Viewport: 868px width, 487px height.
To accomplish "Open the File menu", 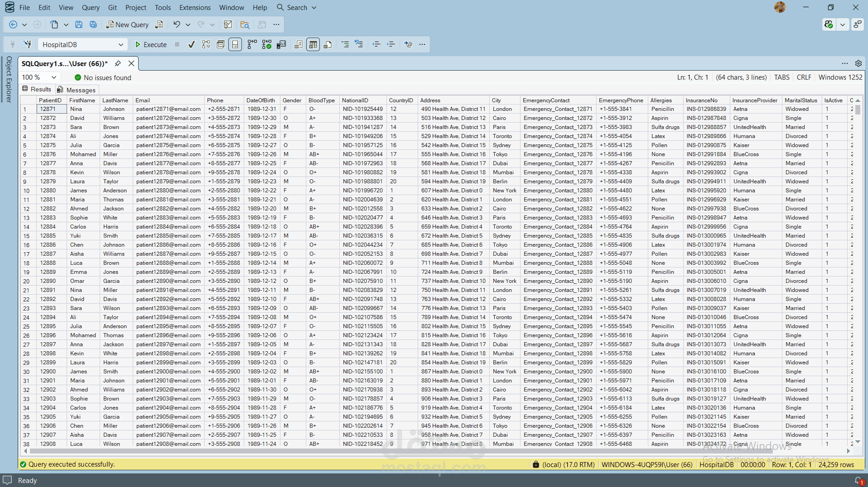I will tap(24, 8).
